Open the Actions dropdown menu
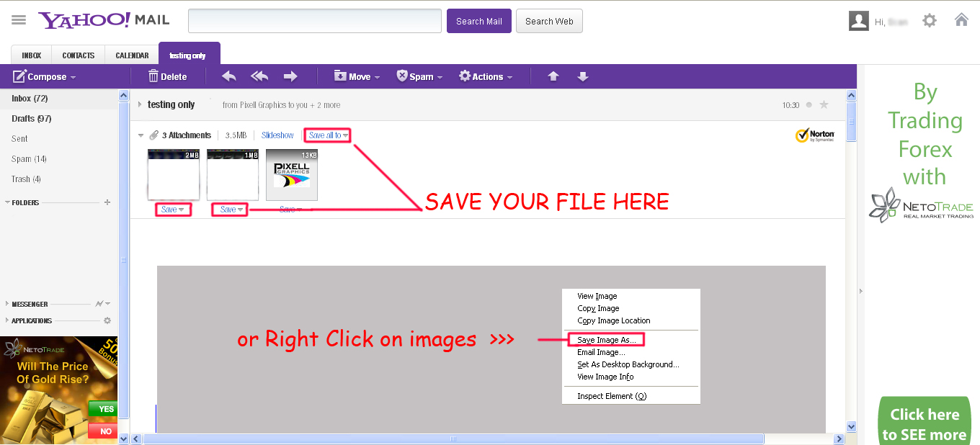This screenshot has width=980, height=445. coord(486,76)
